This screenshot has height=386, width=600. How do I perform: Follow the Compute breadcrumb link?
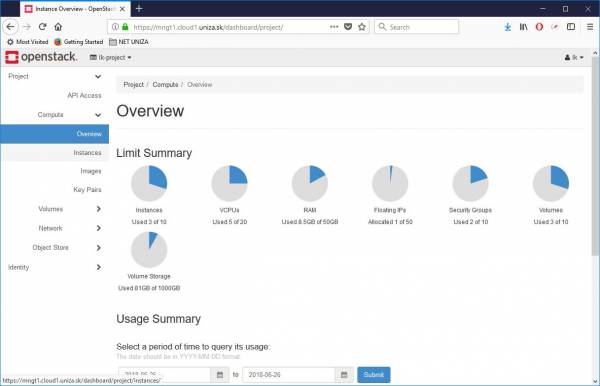(165, 85)
